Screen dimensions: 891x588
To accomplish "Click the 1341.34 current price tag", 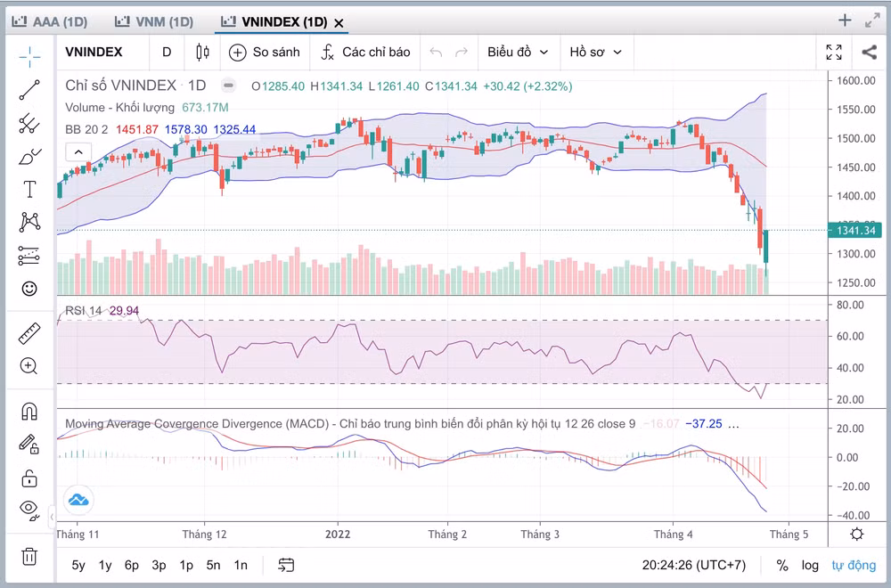I will pyautogui.click(x=855, y=230).
